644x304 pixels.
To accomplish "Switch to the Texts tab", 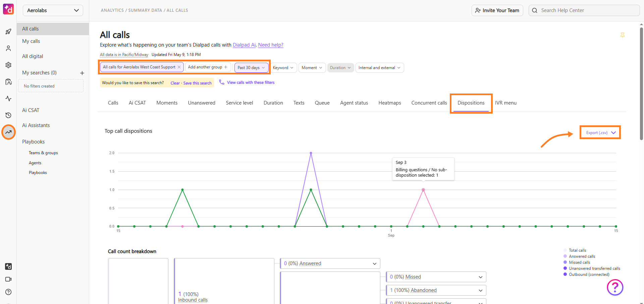I will pos(299,103).
